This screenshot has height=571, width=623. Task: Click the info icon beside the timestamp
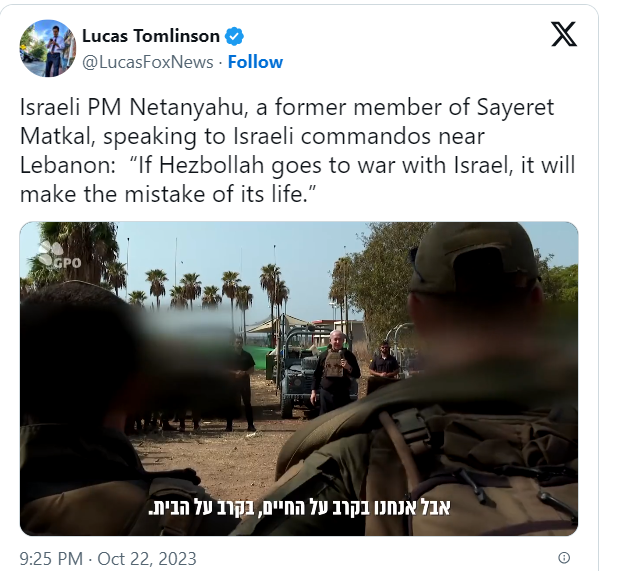pos(564,558)
